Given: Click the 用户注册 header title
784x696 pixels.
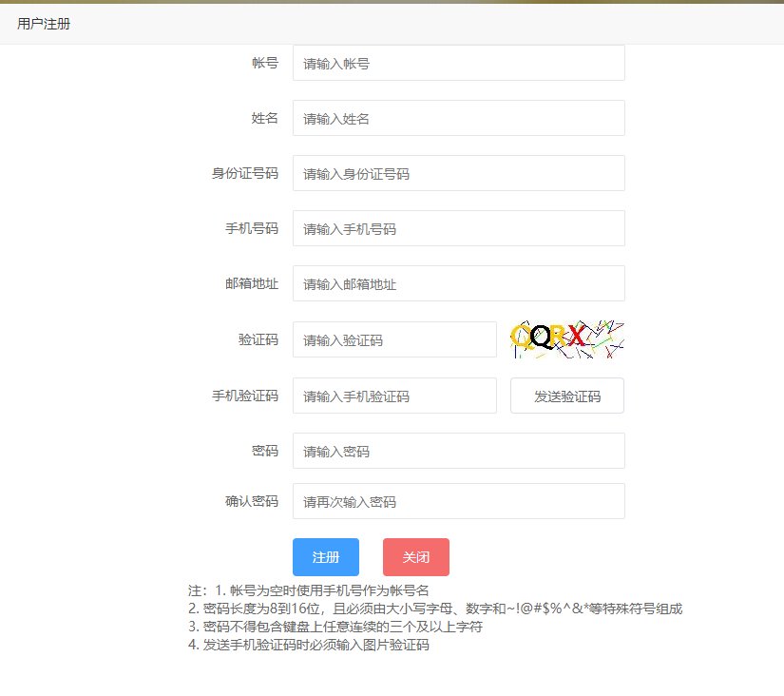Looking at the screenshot, I should click(x=44, y=24).
